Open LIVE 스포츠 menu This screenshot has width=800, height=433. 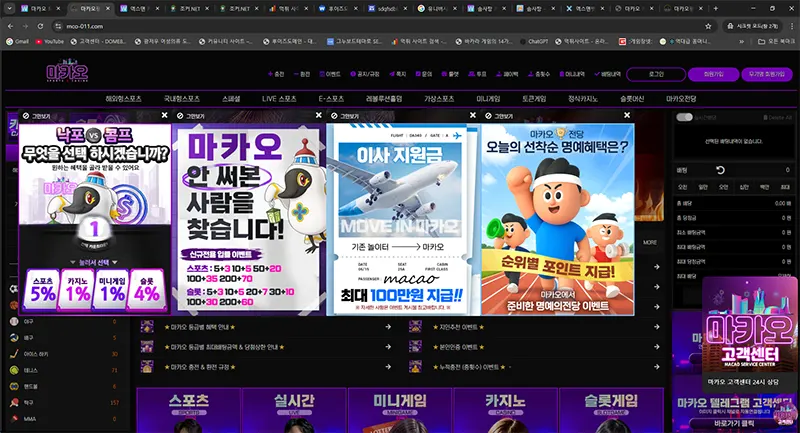pos(279,99)
